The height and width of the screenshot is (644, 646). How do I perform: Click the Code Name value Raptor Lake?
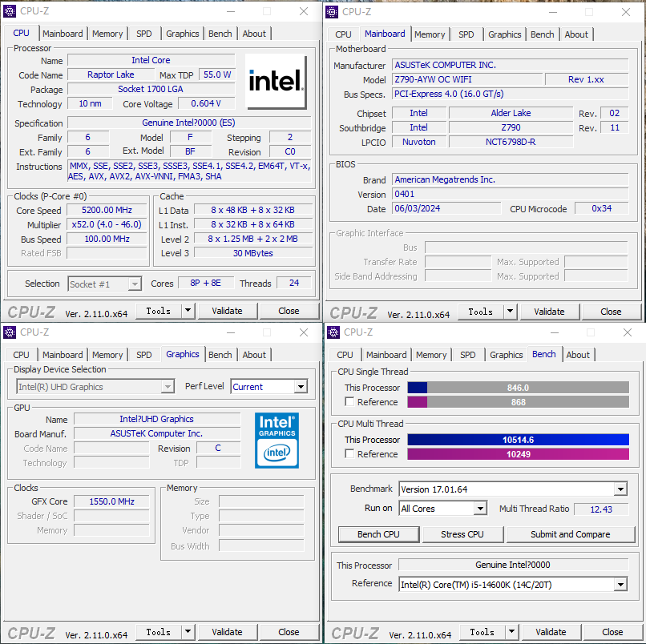click(111, 74)
